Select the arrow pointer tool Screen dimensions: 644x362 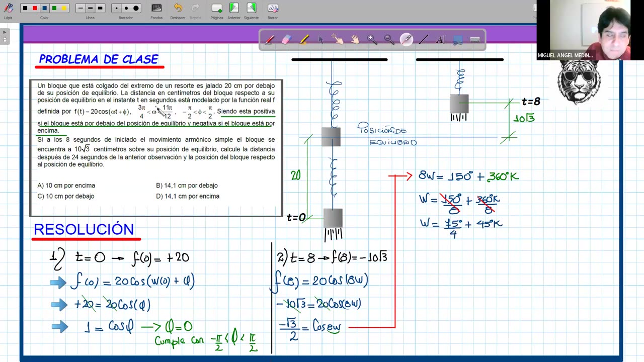[x=320, y=40]
